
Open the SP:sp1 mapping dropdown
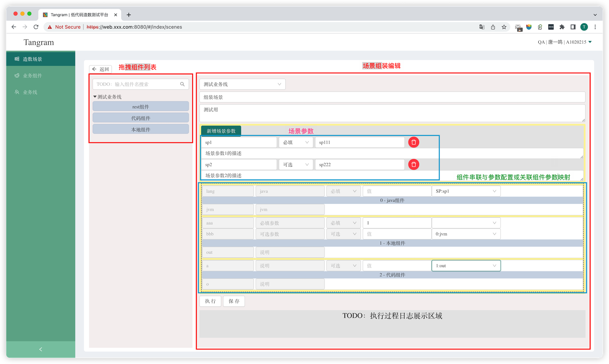point(466,191)
